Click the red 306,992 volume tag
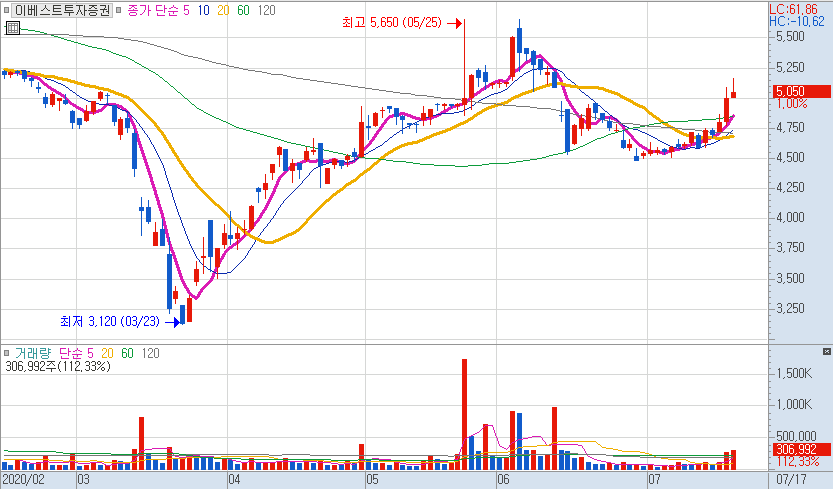 coord(801,450)
